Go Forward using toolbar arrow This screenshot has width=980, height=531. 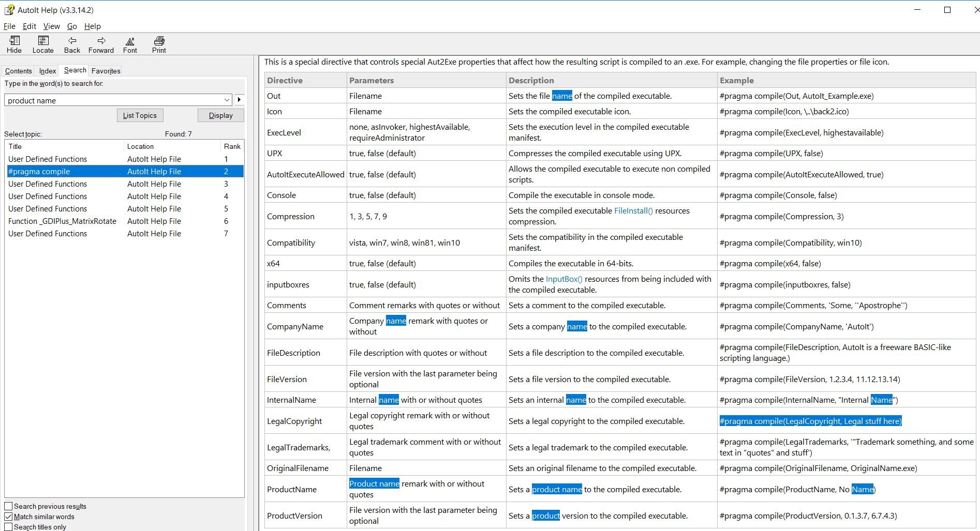(x=101, y=44)
